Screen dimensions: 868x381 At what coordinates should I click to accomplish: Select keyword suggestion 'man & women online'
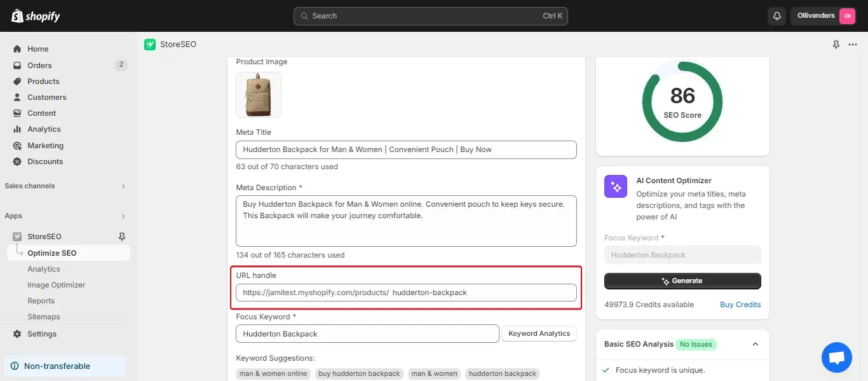pos(273,374)
